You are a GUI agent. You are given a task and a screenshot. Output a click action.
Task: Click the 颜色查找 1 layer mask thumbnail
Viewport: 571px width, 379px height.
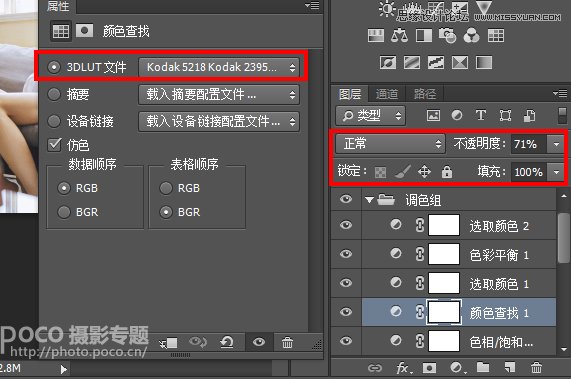coord(444,312)
